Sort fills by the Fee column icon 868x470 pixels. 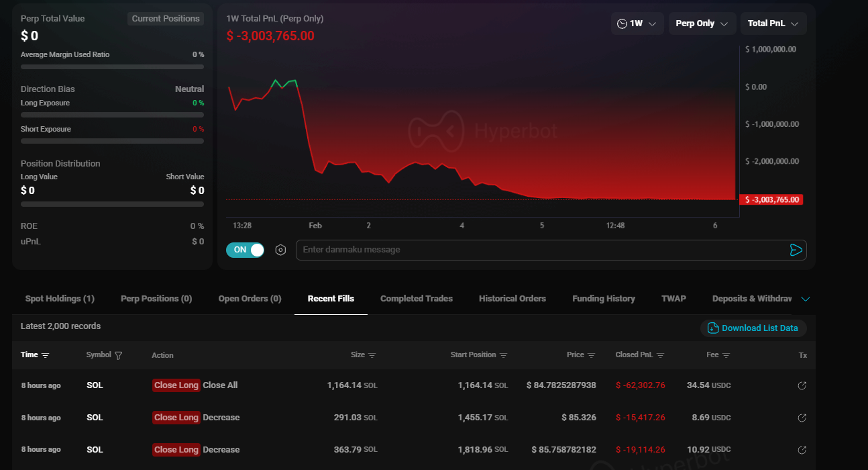[x=726, y=355]
